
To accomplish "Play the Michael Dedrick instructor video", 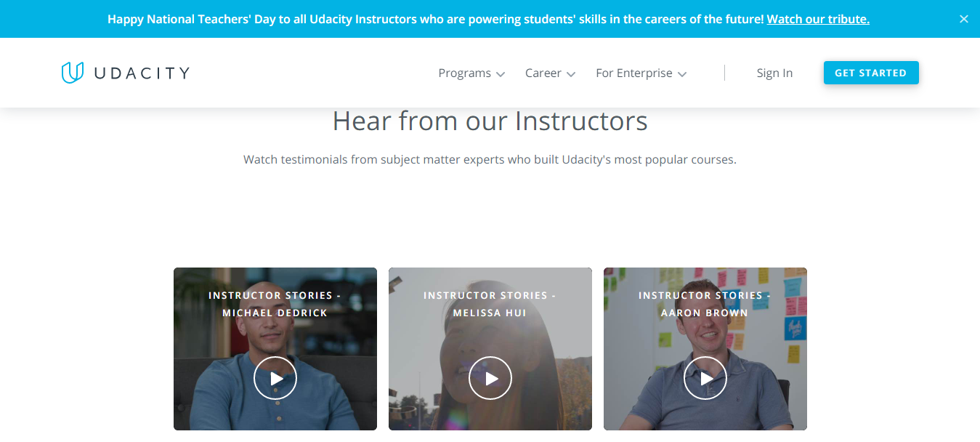I will tap(275, 378).
